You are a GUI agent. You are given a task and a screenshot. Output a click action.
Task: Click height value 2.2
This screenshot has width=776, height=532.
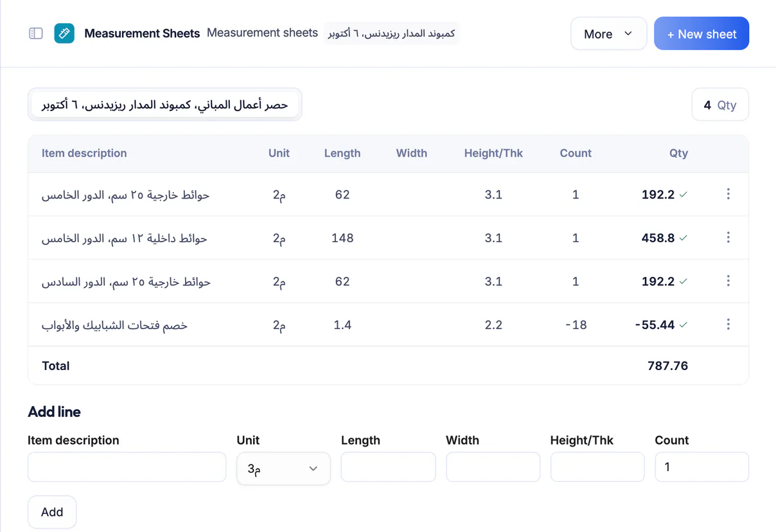493,324
